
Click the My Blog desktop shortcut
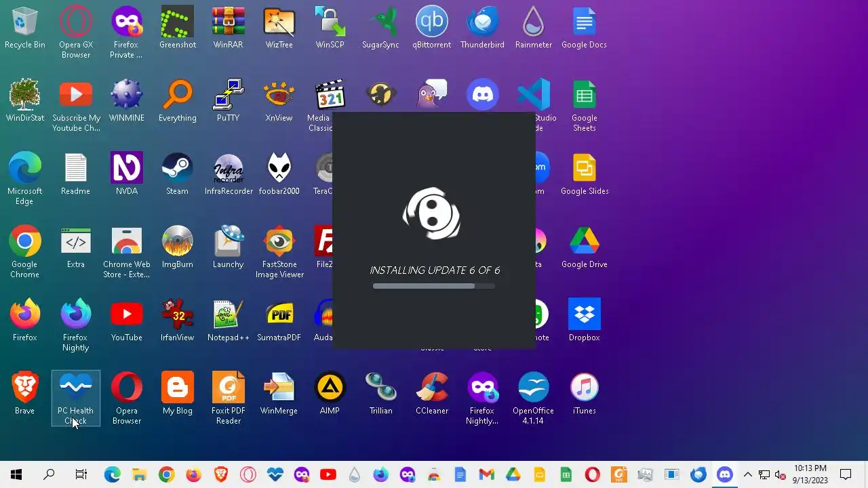coord(177,394)
